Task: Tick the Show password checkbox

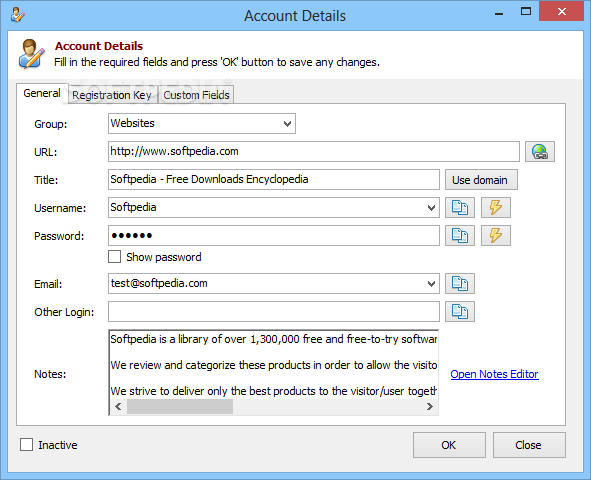Action: click(115, 257)
